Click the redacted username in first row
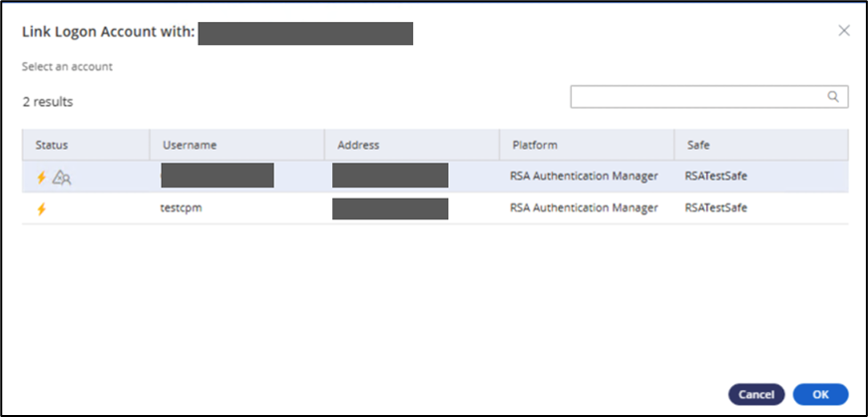 pos(217,177)
